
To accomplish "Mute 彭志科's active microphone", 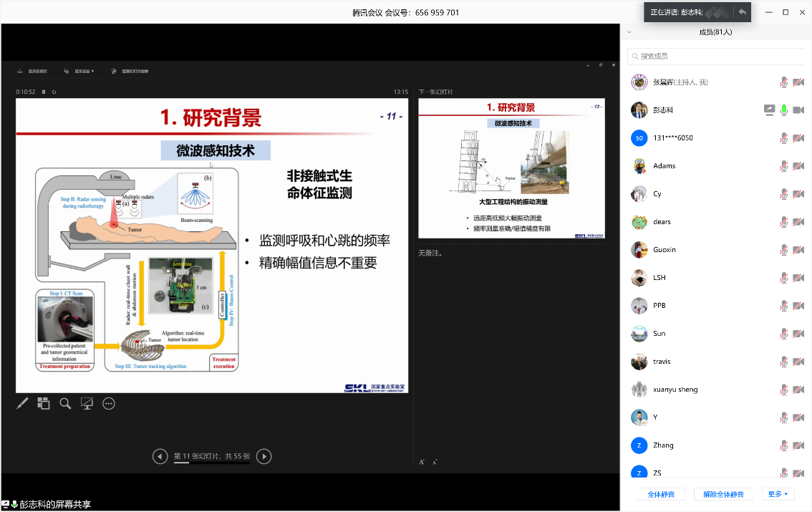I will point(784,110).
